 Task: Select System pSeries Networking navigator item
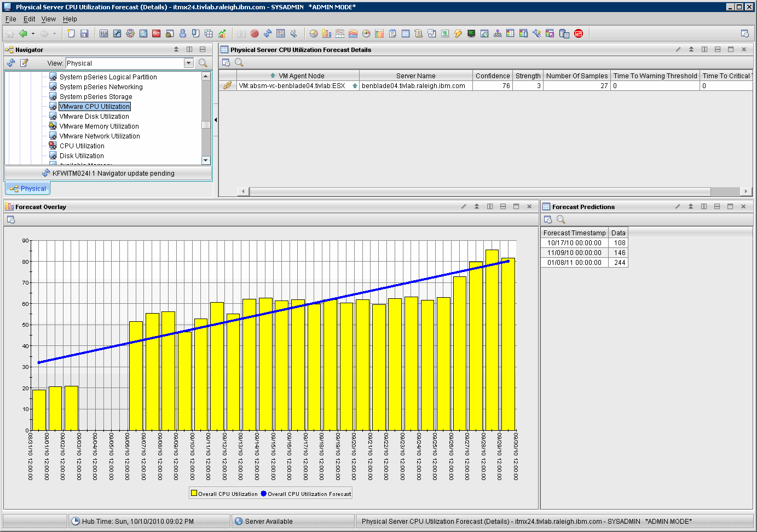(101, 87)
